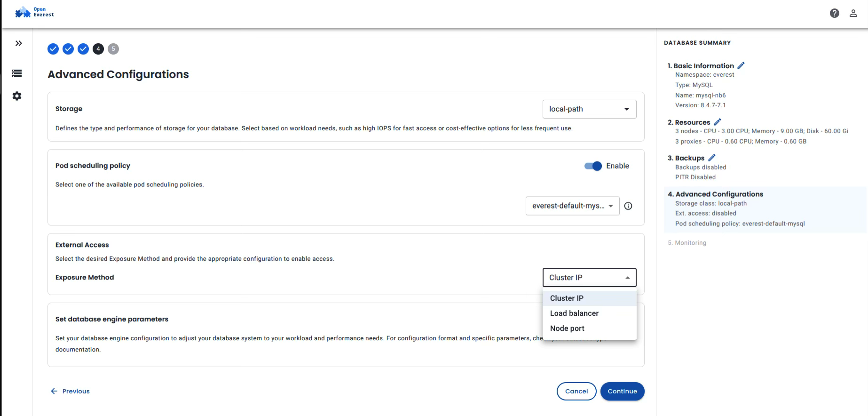Click the Cancel button

click(576, 391)
